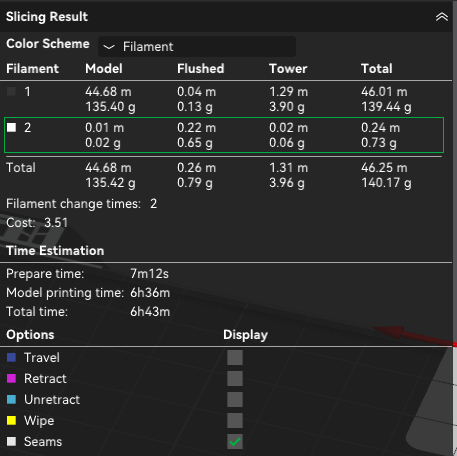Click the Slicing Result title
This screenshot has width=457, height=456.
[47, 17]
